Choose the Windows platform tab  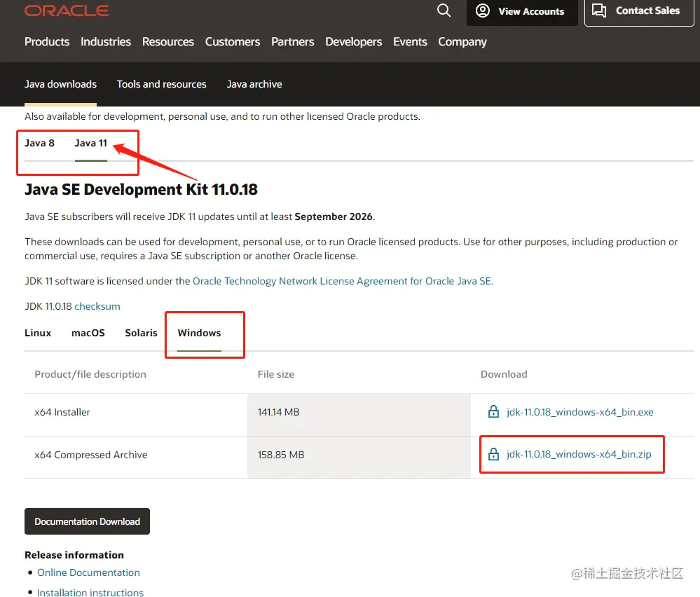coord(199,333)
